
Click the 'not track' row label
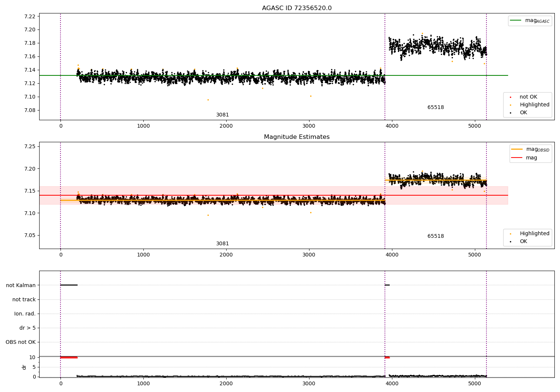pyautogui.click(x=24, y=300)
